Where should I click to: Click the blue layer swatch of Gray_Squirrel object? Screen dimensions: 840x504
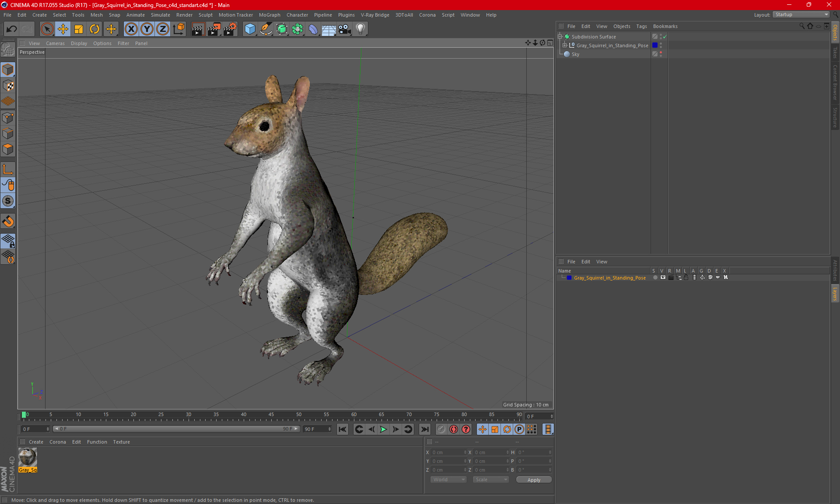click(655, 45)
